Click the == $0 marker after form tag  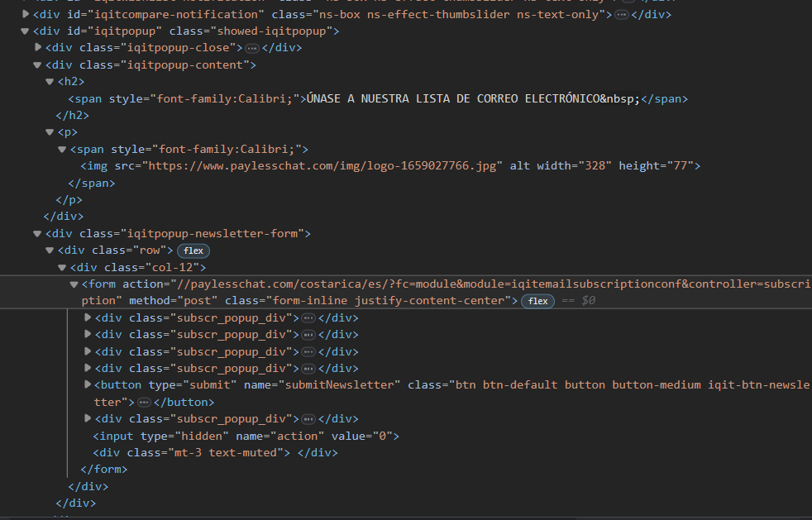pos(579,300)
